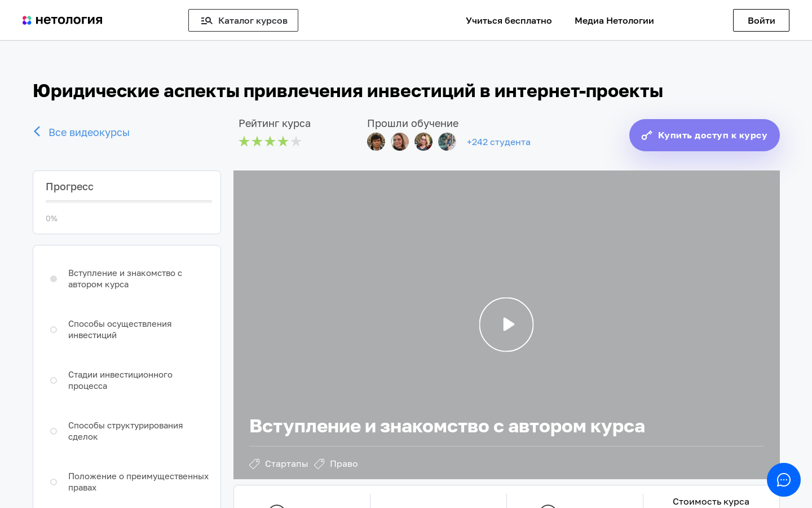Click the progress bar under Прогресс
Image resolution: width=812 pixels, height=508 pixels.
coord(129,202)
